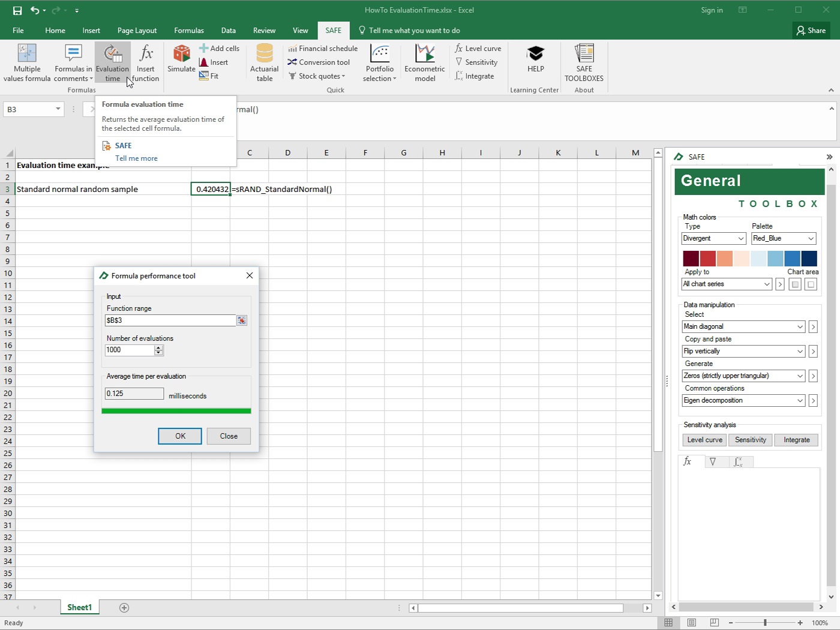
Task: Click the Function range input field
Action: tap(170, 320)
